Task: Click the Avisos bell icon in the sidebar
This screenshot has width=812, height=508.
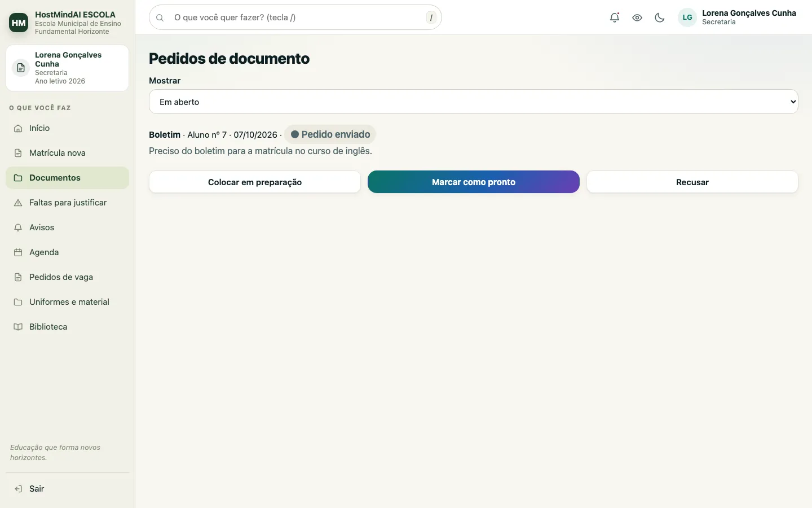Action: tap(18, 227)
